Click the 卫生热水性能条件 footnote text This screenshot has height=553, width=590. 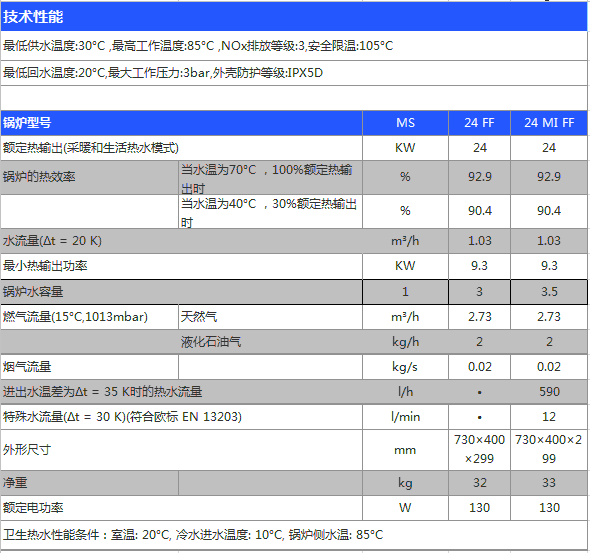[x=193, y=535]
